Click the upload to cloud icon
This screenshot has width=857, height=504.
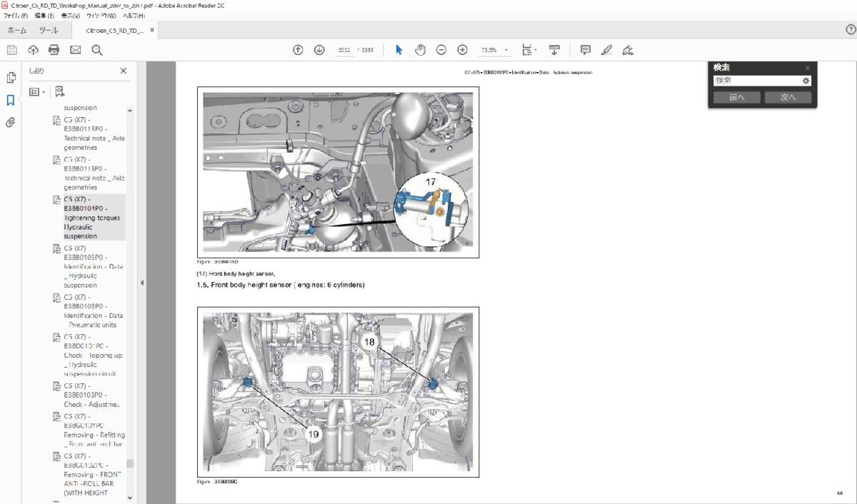tap(33, 50)
